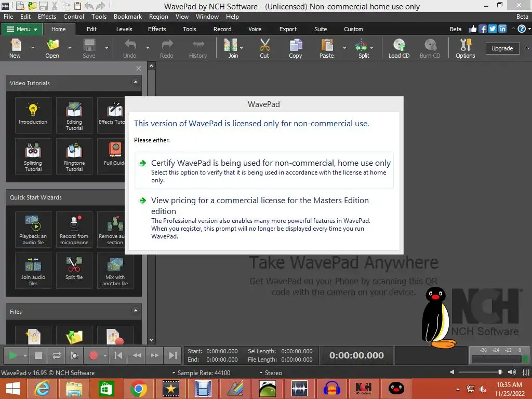Open the Introduction video tutorial

(x=33, y=115)
